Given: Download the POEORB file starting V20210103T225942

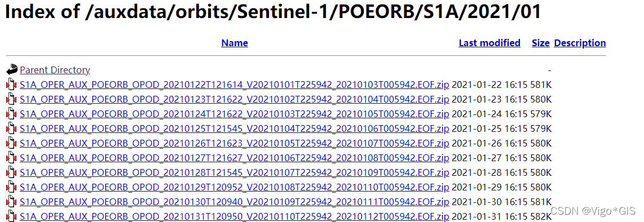Looking at the screenshot, I should click(x=235, y=114).
